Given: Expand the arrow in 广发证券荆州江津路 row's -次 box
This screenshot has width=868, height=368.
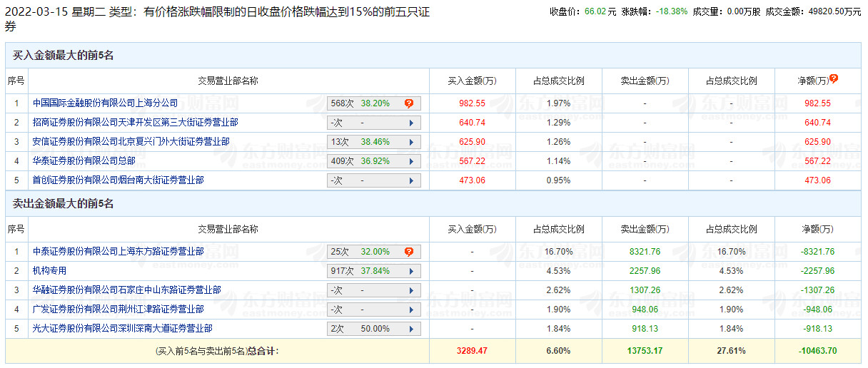Looking at the screenshot, I should [411, 310].
